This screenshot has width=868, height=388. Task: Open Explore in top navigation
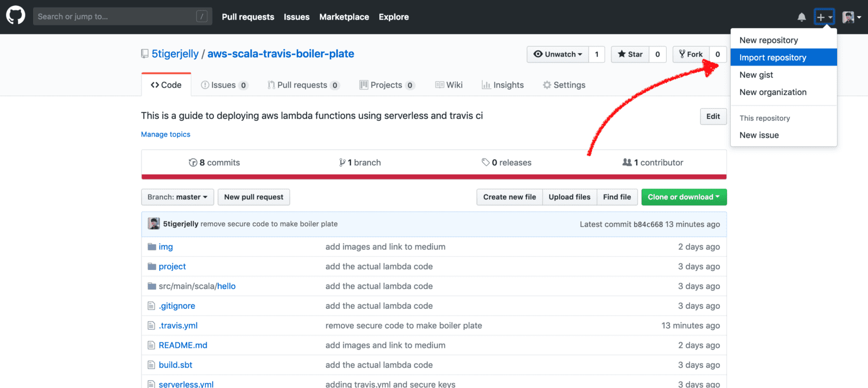point(394,17)
